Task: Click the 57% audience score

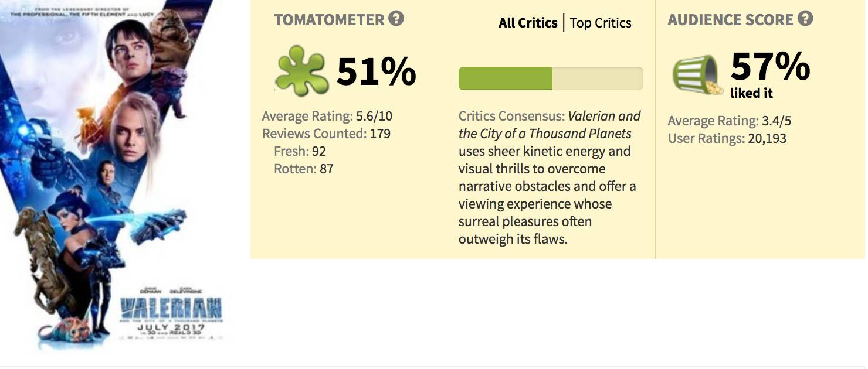Action: (x=770, y=67)
